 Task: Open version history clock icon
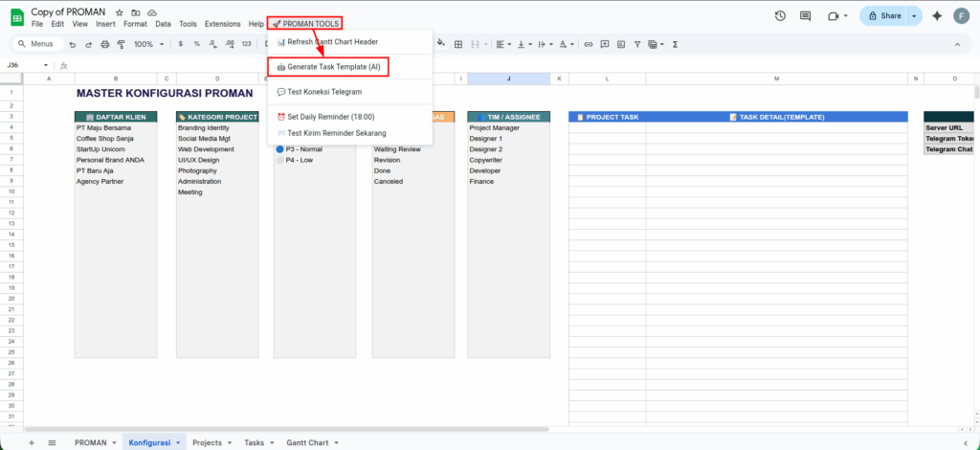click(x=780, y=16)
